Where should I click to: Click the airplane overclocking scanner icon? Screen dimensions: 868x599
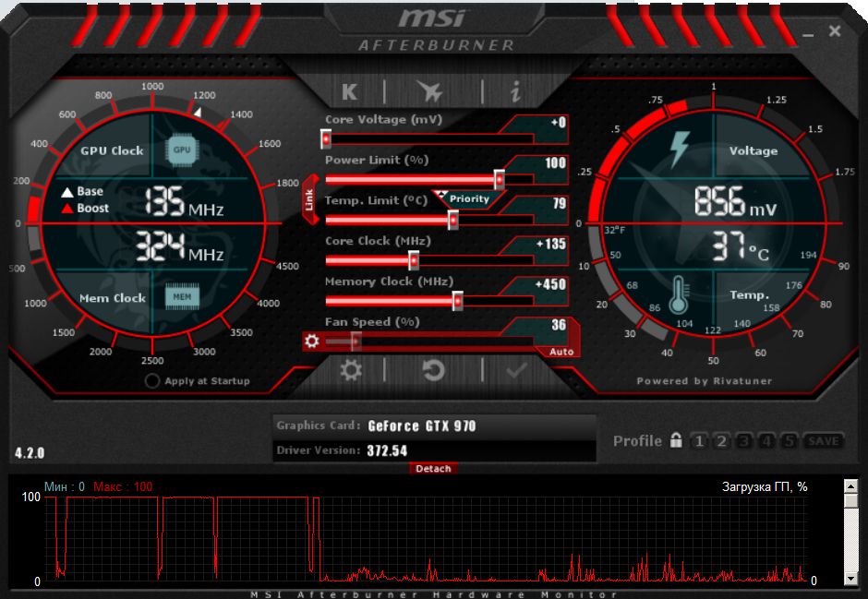coord(429,91)
